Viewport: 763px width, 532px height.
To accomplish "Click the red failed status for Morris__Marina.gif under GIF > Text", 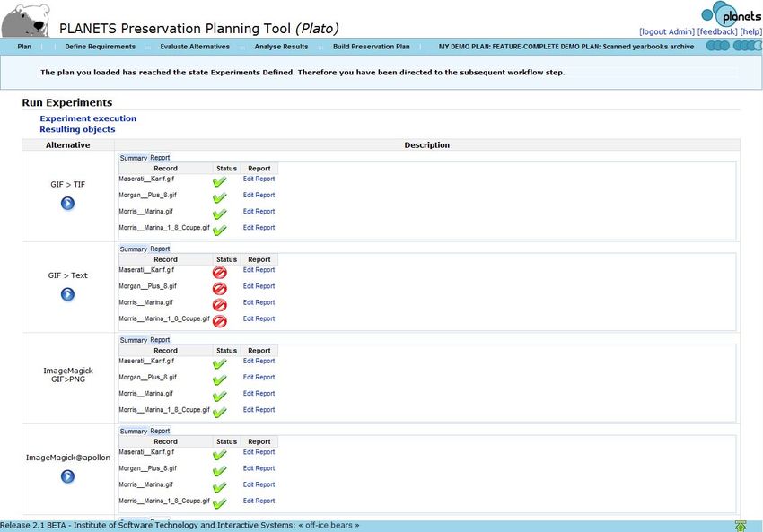I will [219, 305].
